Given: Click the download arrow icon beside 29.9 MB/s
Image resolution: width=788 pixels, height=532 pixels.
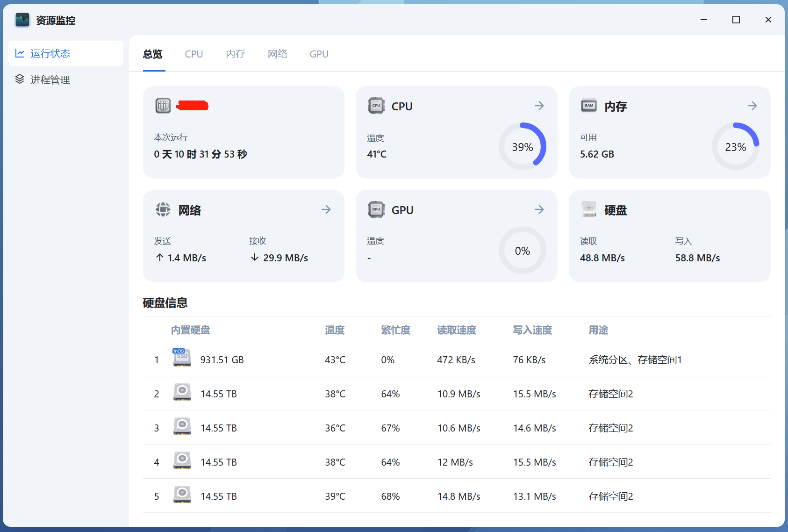Looking at the screenshot, I should pos(255,258).
